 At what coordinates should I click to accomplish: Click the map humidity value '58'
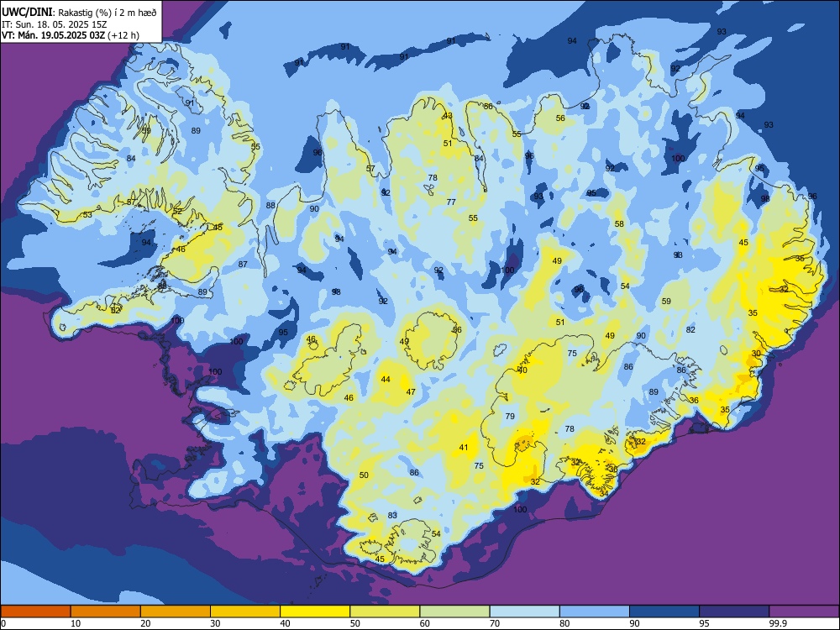point(619,224)
